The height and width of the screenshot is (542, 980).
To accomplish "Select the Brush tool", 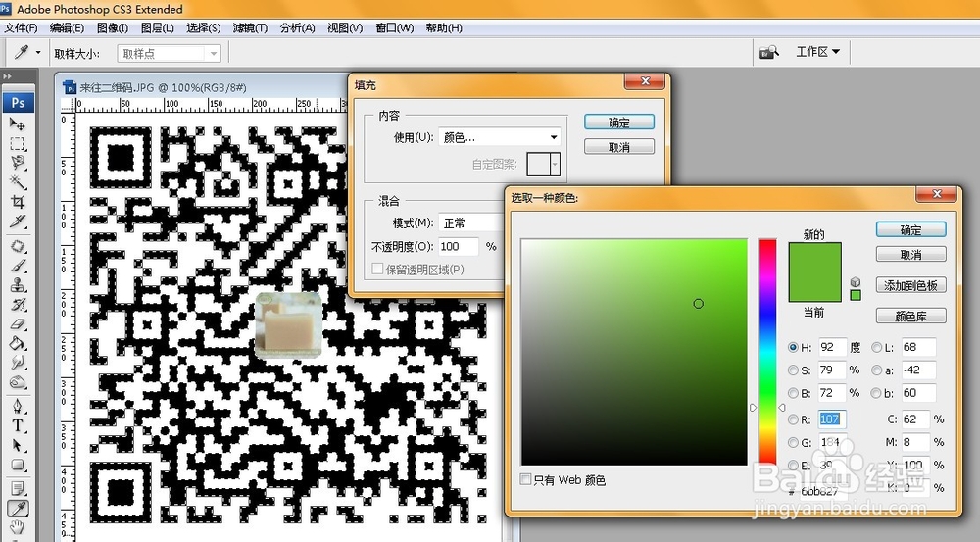I will coord(18,265).
